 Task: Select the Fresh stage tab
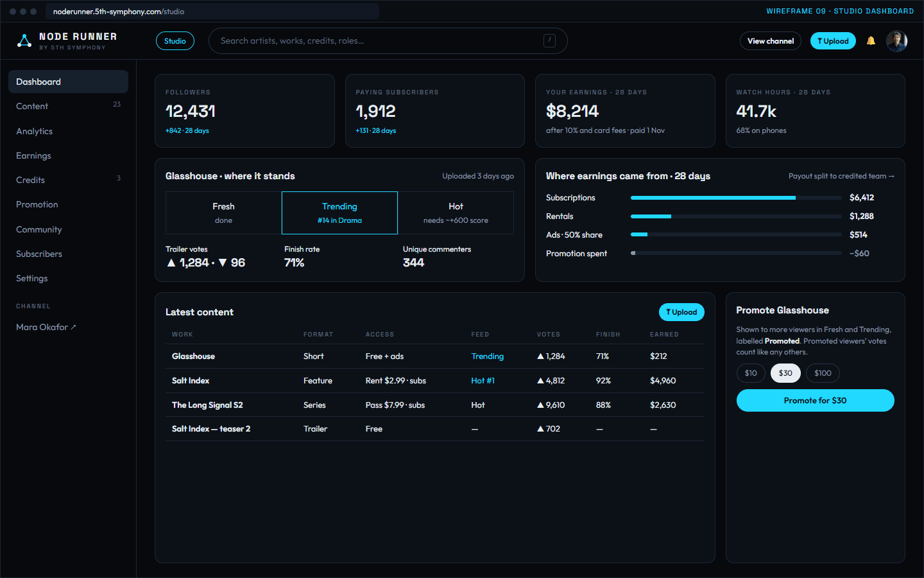click(223, 213)
